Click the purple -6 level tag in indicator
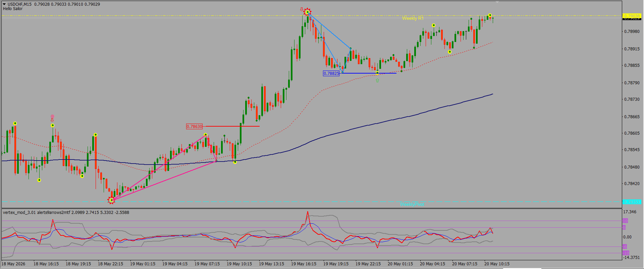The width and height of the screenshot is (644, 269). pos(625,247)
